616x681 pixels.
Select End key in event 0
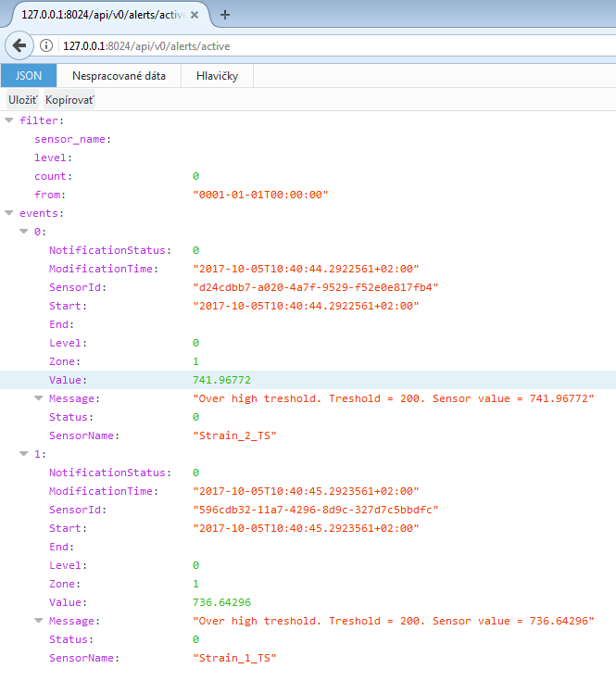click(61, 324)
